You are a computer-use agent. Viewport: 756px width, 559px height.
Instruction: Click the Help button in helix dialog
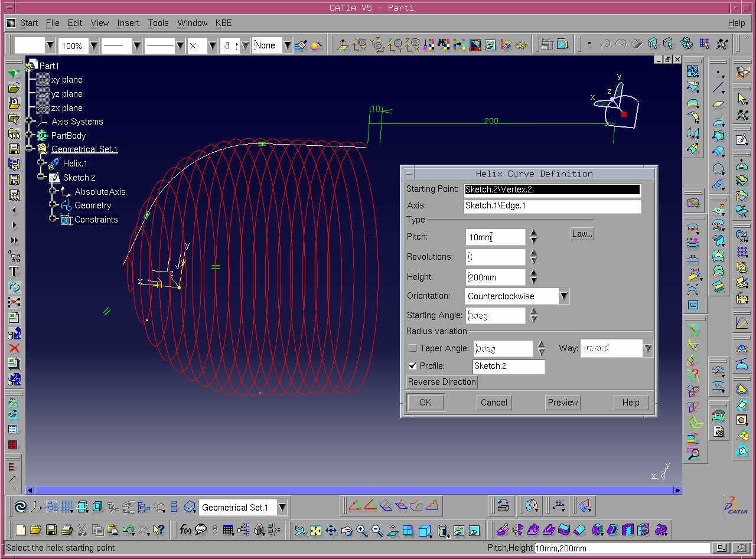coord(631,403)
